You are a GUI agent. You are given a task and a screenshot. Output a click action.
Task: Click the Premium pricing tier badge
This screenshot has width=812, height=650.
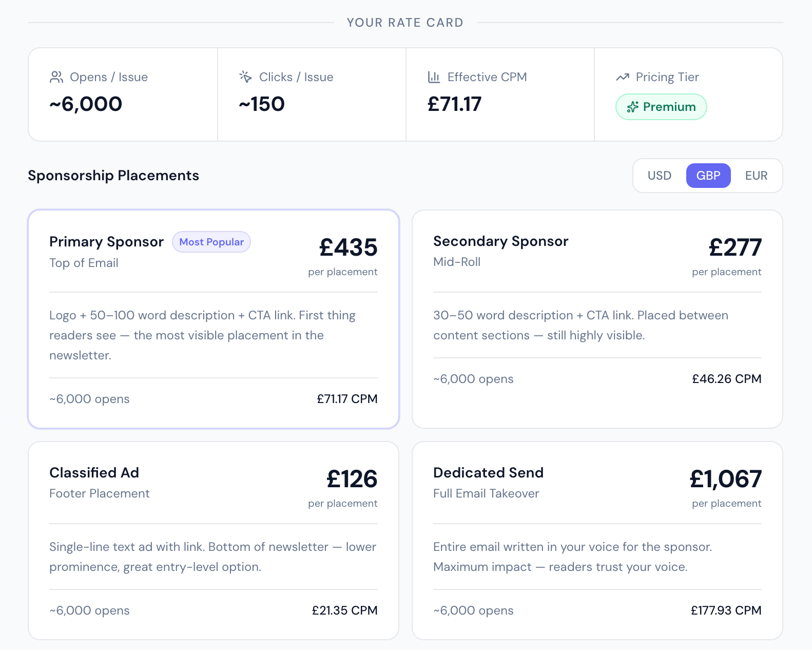click(661, 107)
